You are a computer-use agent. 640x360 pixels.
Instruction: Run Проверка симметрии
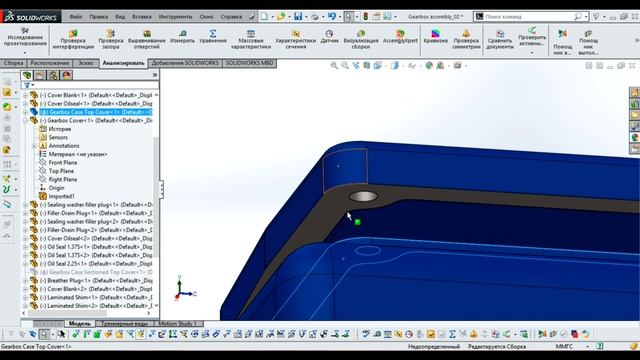[466, 39]
